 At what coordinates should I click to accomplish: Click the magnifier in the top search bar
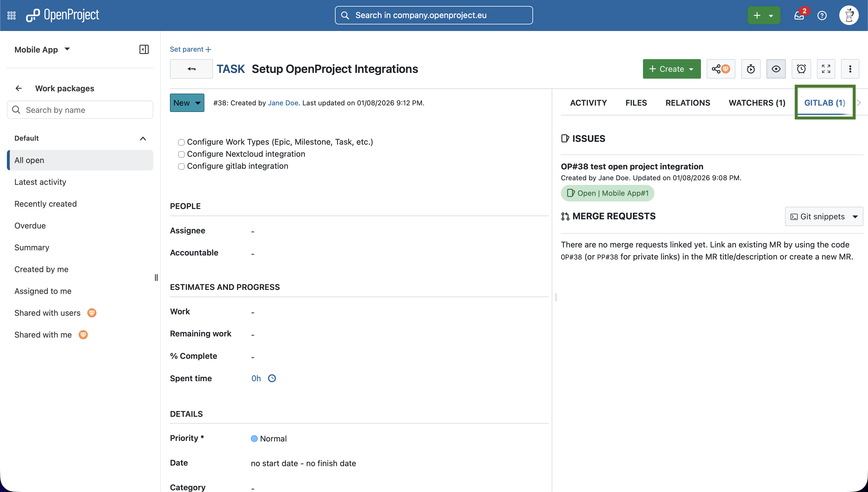pos(345,15)
